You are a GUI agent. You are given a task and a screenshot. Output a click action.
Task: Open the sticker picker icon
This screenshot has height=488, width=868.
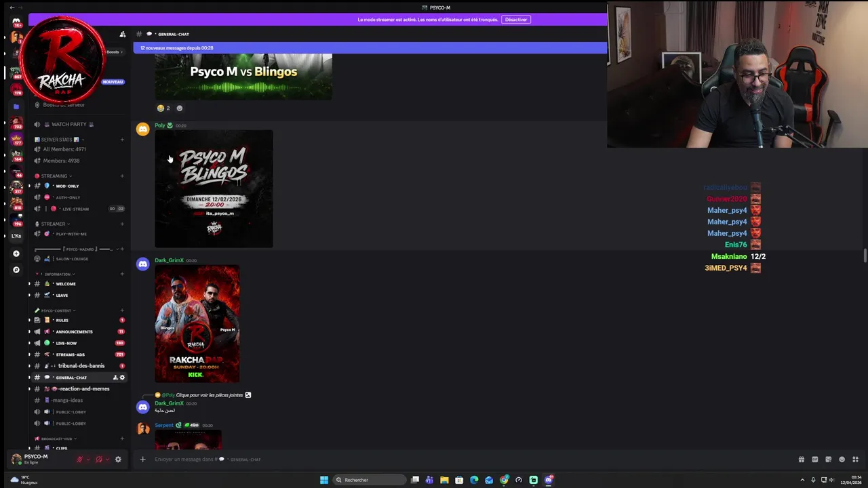coord(828,460)
